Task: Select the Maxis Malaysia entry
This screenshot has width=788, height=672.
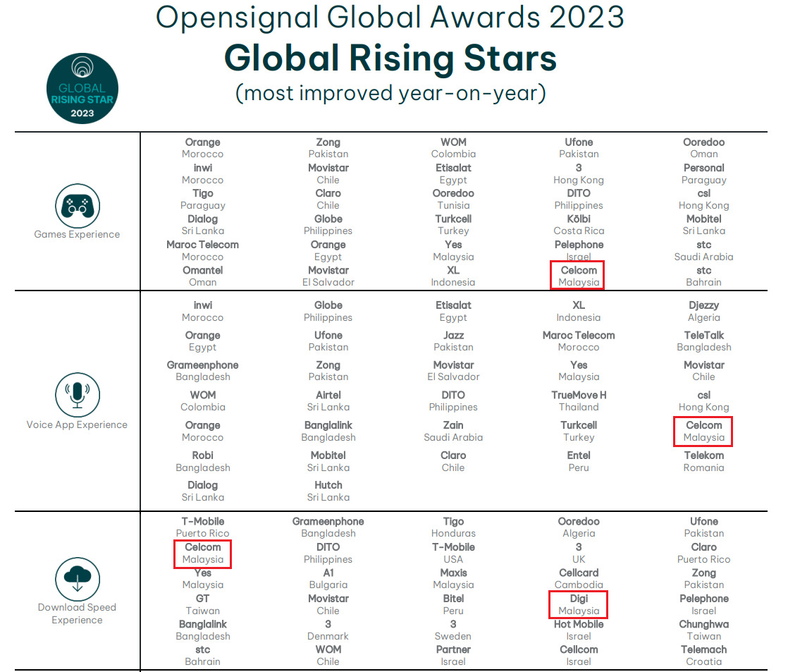Action: tap(453, 579)
